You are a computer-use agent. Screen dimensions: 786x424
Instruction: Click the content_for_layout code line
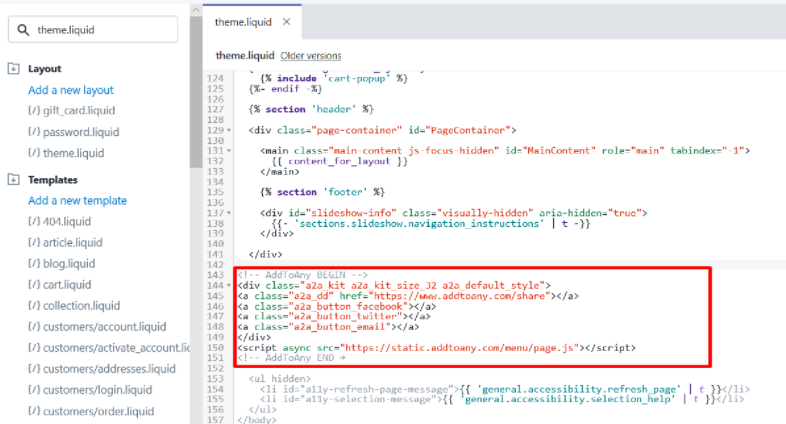(x=339, y=161)
